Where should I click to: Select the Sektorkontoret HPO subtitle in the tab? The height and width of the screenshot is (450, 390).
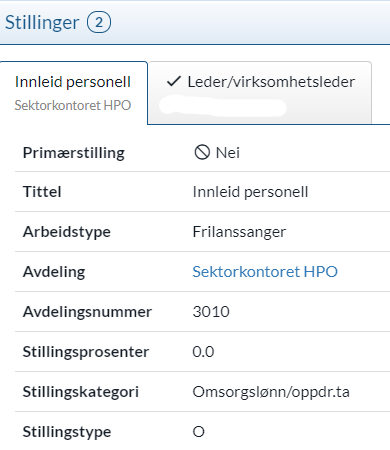tap(73, 105)
